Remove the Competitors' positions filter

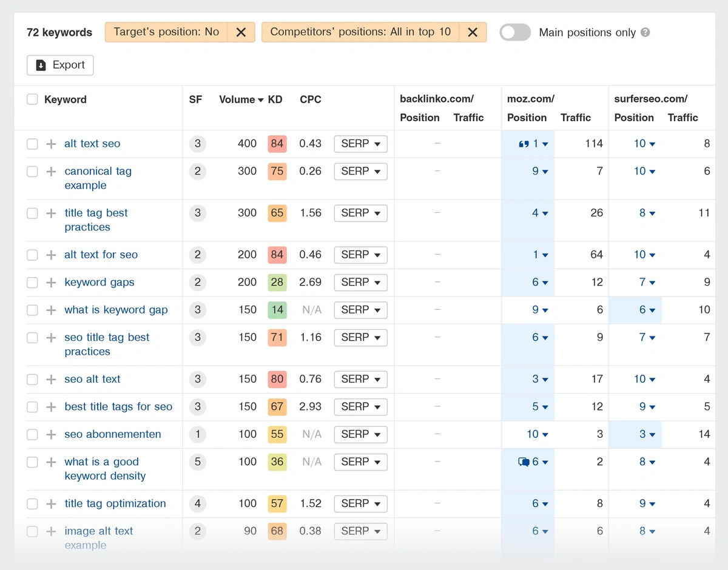(473, 32)
